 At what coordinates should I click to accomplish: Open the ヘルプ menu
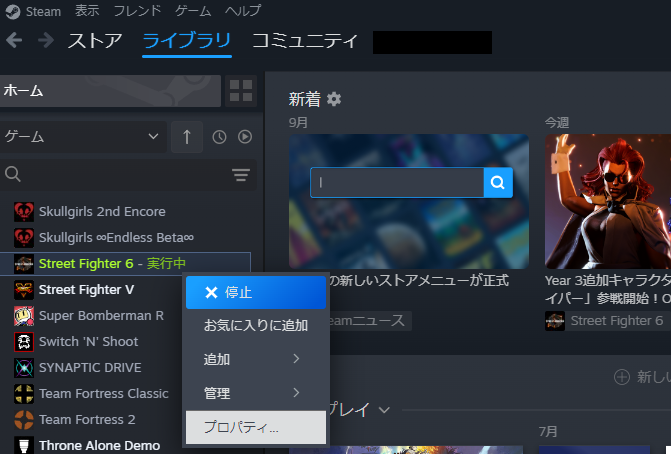click(243, 11)
